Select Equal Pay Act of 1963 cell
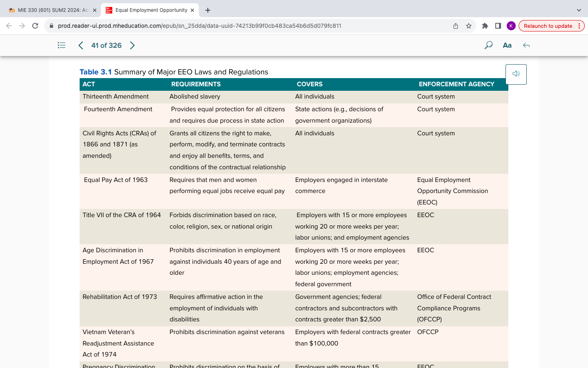Viewport: 588px width, 368px height. click(x=116, y=180)
